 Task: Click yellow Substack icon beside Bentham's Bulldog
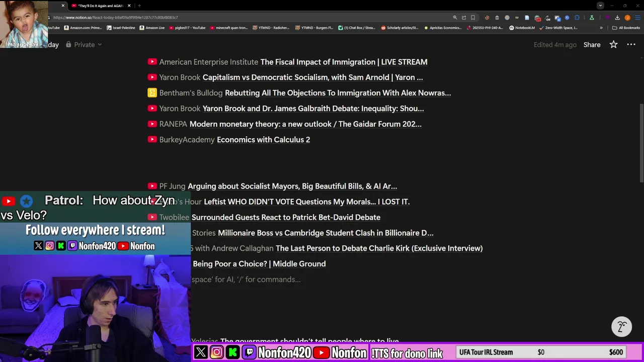[152, 93]
